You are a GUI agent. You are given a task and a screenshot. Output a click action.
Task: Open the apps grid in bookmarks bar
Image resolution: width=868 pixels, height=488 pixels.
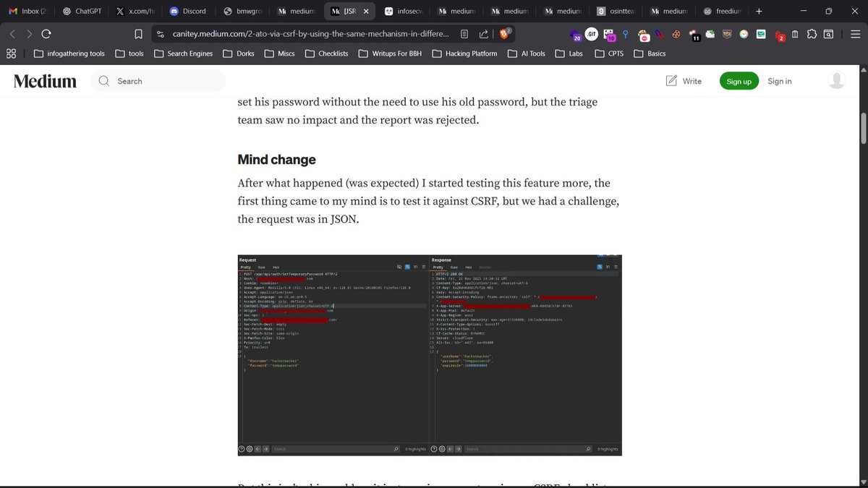pyautogui.click(x=12, y=53)
